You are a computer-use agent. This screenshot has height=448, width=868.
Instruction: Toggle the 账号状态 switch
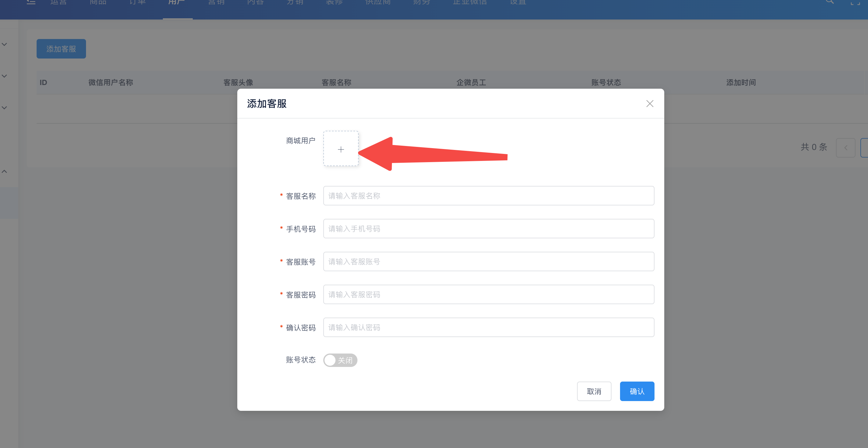click(340, 360)
